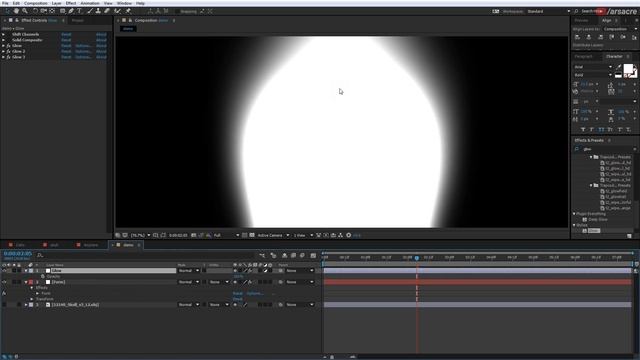Expand Solid Composite effect properties
640x360 pixels.
pos(3,40)
